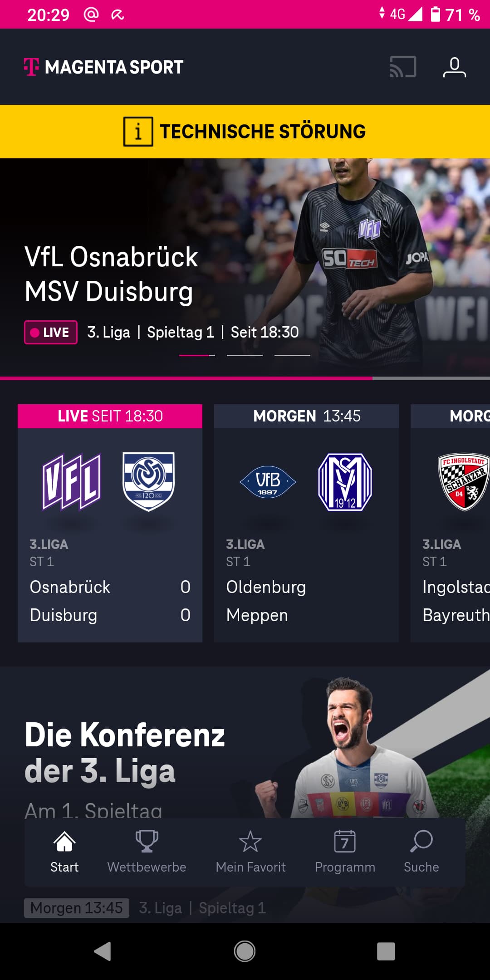Tap the VfL Osnabrück club crest
Image resolution: width=490 pixels, height=980 pixels.
72,481
